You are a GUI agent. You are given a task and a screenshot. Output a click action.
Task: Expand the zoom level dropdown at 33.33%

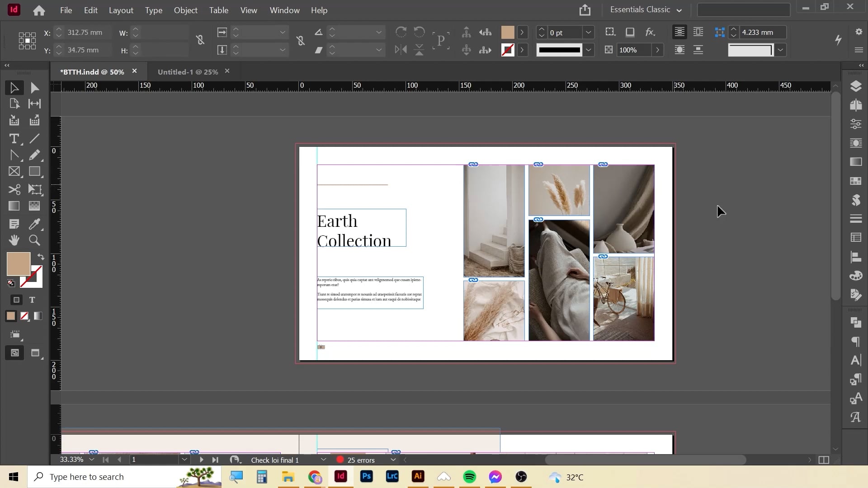pyautogui.click(x=91, y=460)
